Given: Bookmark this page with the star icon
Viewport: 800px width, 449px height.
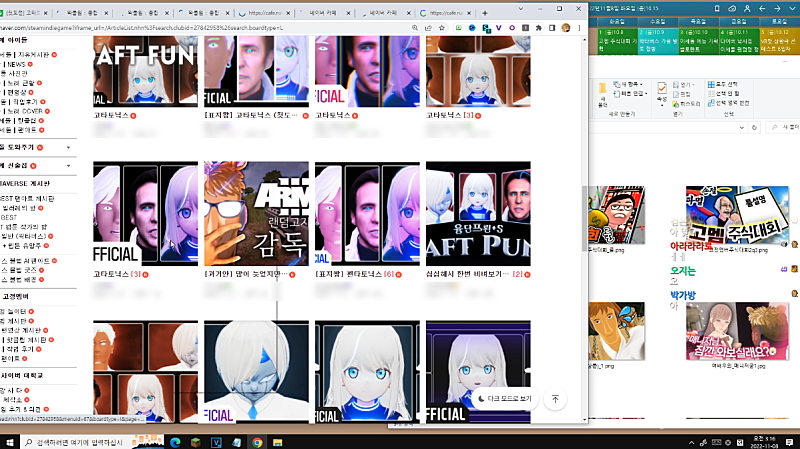Looking at the screenshot, I should point(442,28).
